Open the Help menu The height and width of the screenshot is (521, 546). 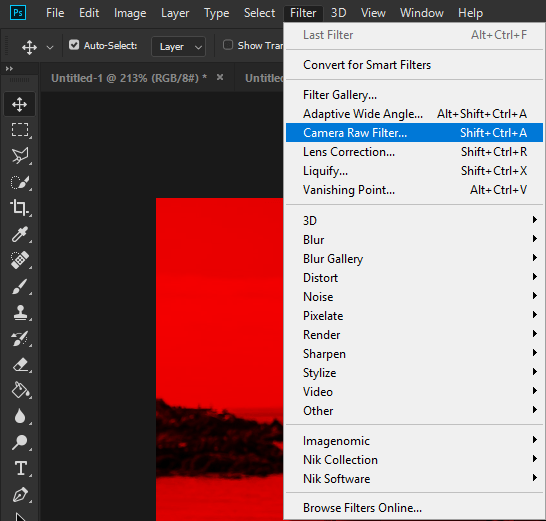[x=470, y=13]
